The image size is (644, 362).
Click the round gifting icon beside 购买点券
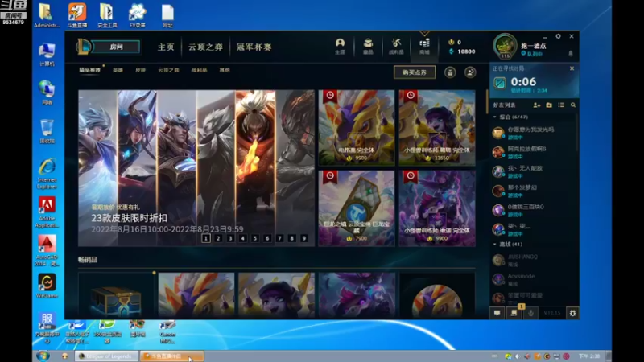pos(450,72)
